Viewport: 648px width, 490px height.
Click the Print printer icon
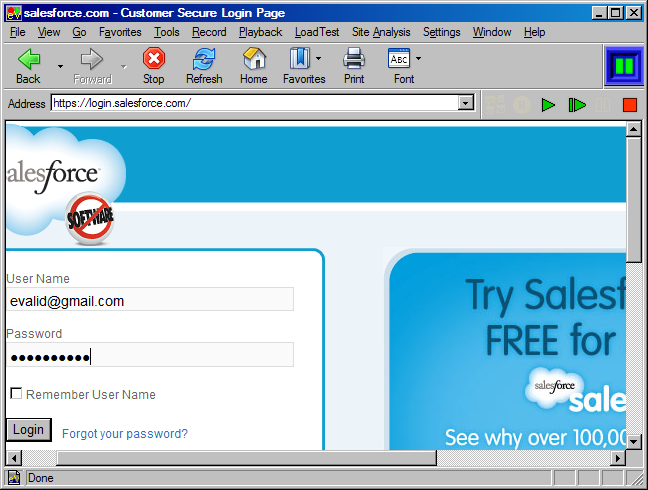click(x=354, y=58)
